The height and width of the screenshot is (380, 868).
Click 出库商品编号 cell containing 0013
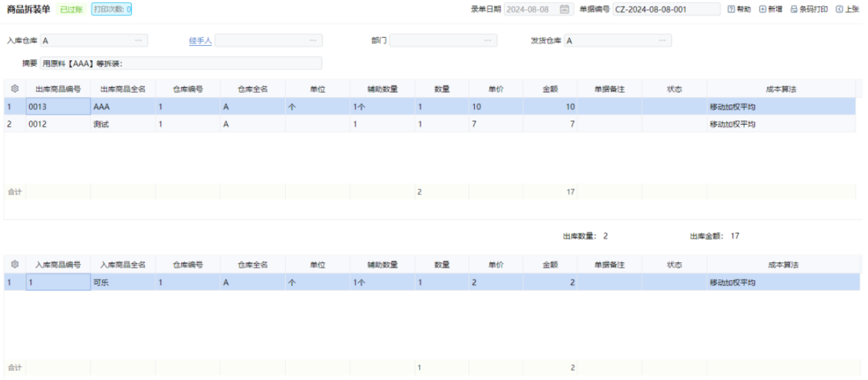point(58,107)
